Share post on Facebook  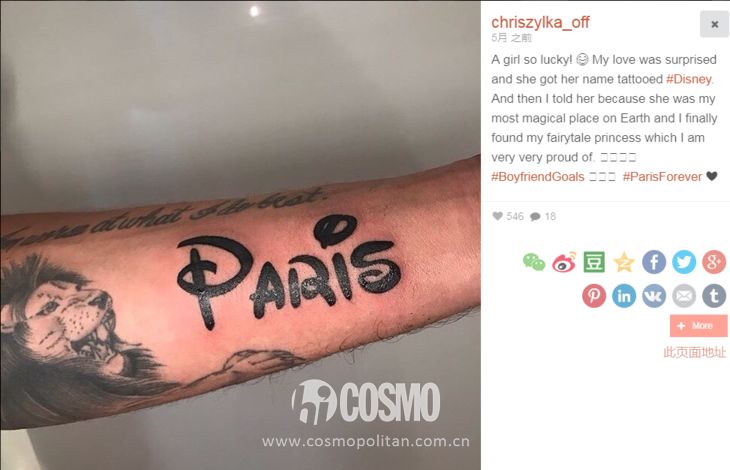pyautogui.click(x=654, y=262)
